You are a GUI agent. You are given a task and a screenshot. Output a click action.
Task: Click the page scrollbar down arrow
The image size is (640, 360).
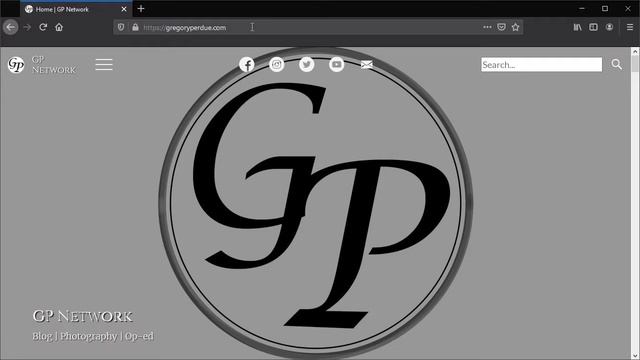(x=635, y=356)
